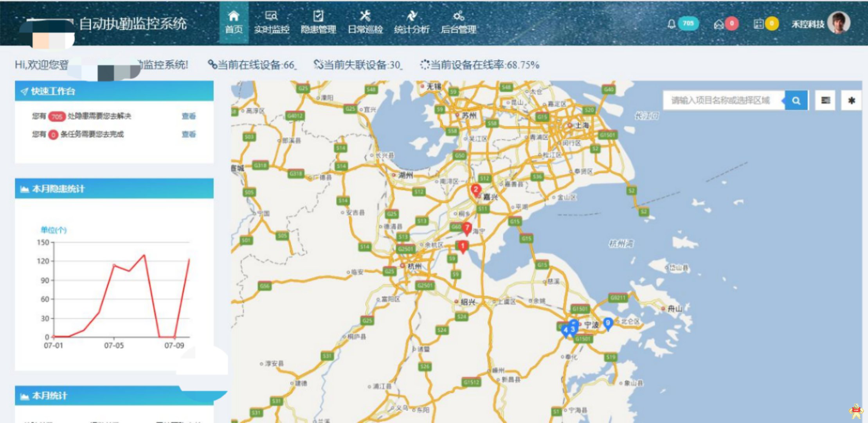Viewport: 868px width, 423px height.
Task: Click the blue map search button
Action: 796,101
